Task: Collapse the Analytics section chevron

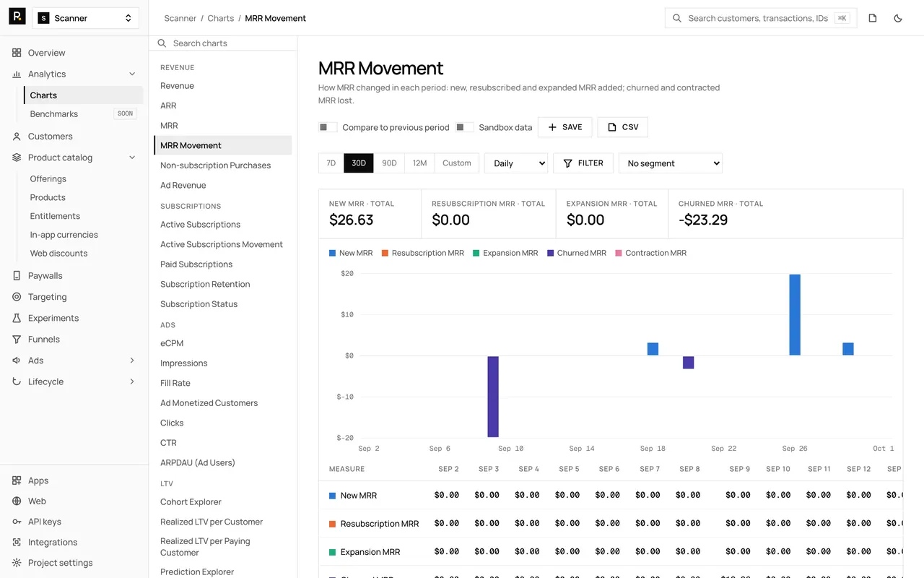Action: coord(132,74)
